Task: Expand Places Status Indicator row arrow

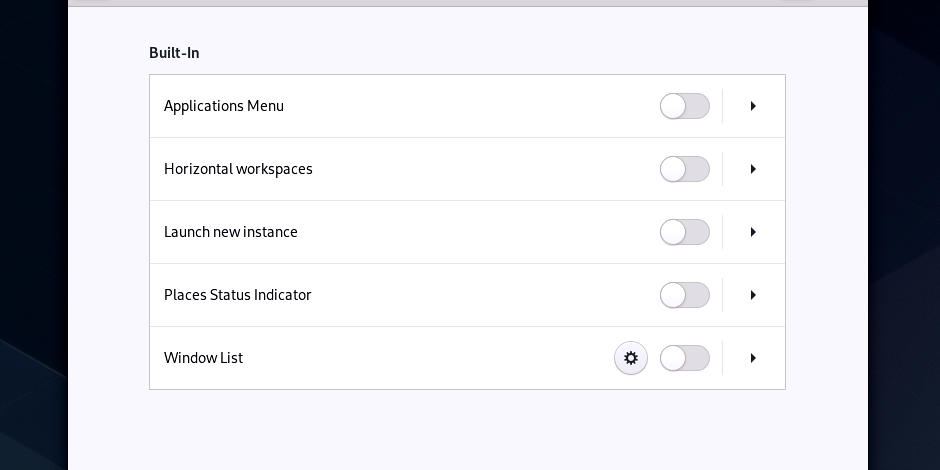Action: [x=753, y=295]
